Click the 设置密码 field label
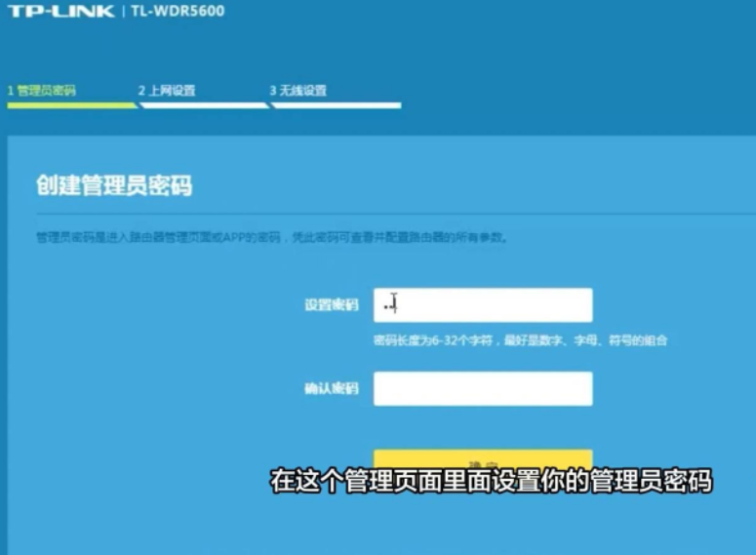This screenshot has height=555, width=756. 332,305
